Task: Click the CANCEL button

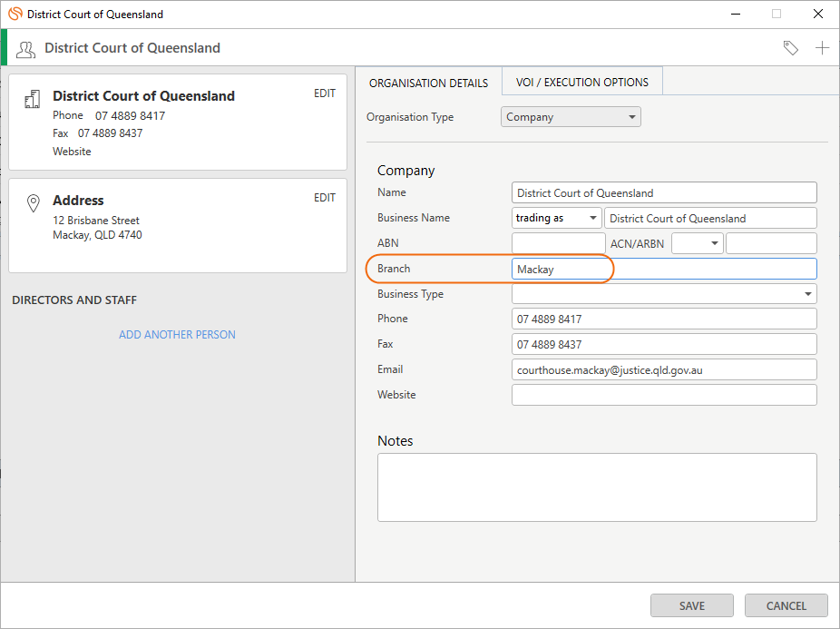Action: click(x=786, y=605)
